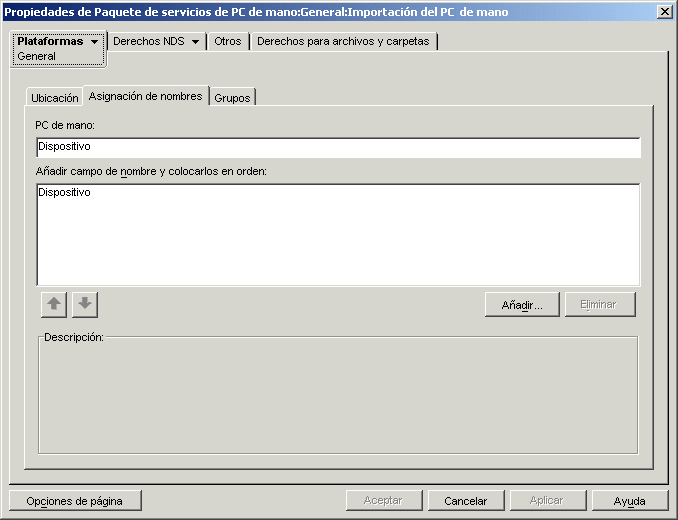
Task: Click the Añadir... button
Action: click(x=522, y=305)
